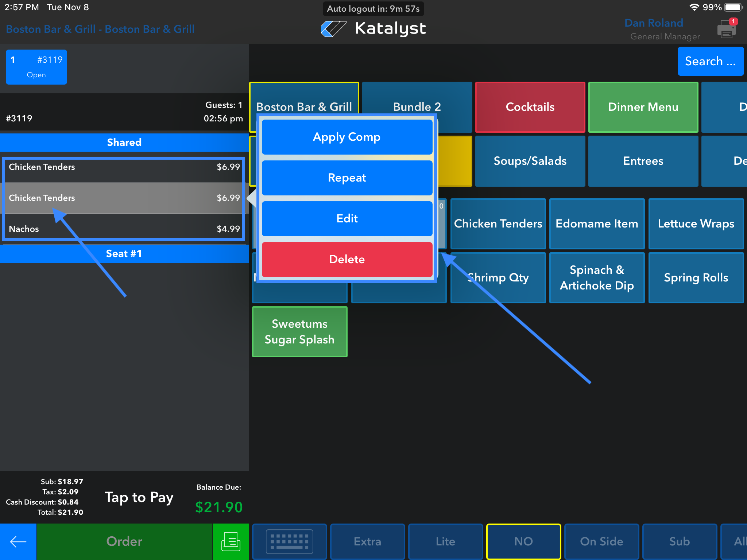The image size is (747, 560).
Task: Select Apply Comp from popup menu
Action: click(x=347, y=137)
